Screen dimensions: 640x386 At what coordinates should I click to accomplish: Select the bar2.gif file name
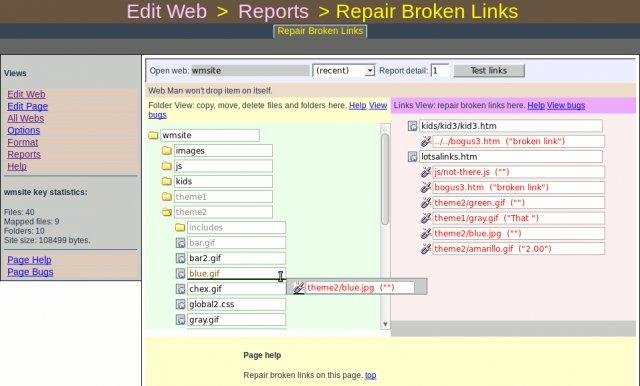236,258
